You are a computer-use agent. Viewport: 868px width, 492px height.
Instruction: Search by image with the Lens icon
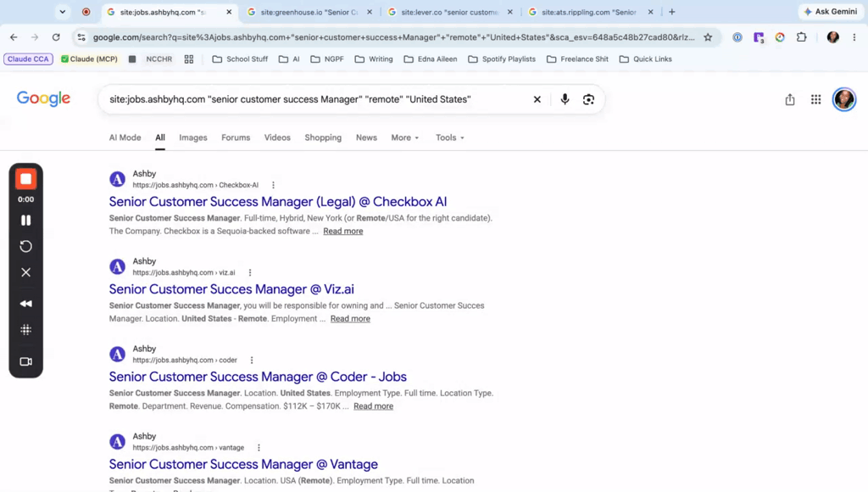(588, 99)
